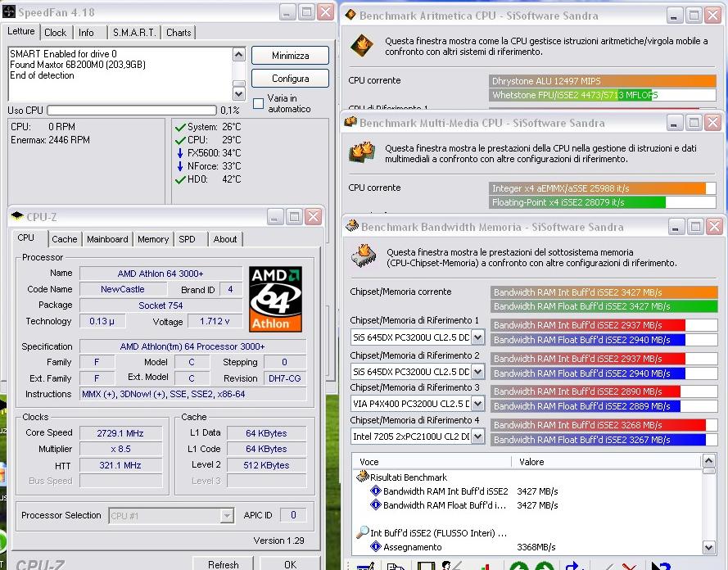This screenshot has width=728, height=570.
Task: Click the flame chip icon in Aritmetica window
Action: click(362, 46)
